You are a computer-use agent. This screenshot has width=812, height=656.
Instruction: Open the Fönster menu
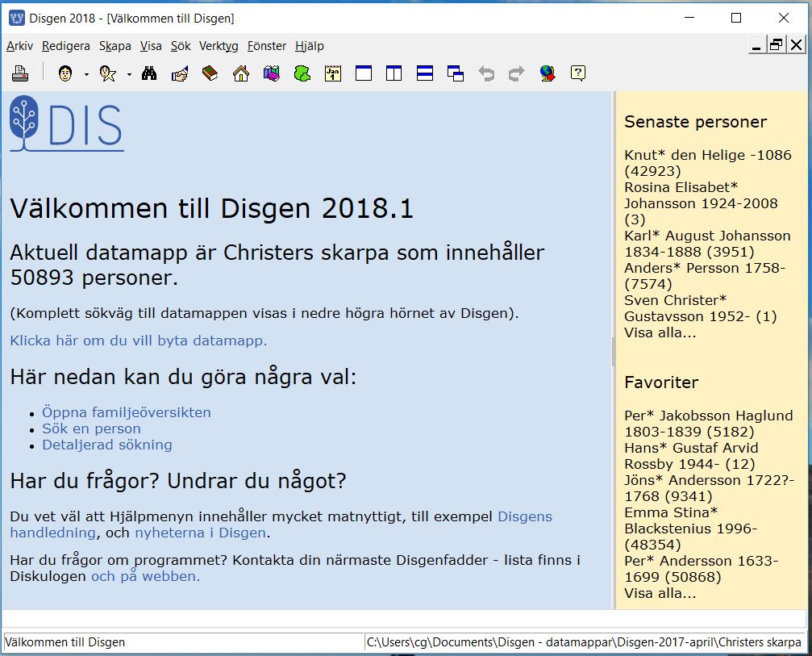click(267, 46)
